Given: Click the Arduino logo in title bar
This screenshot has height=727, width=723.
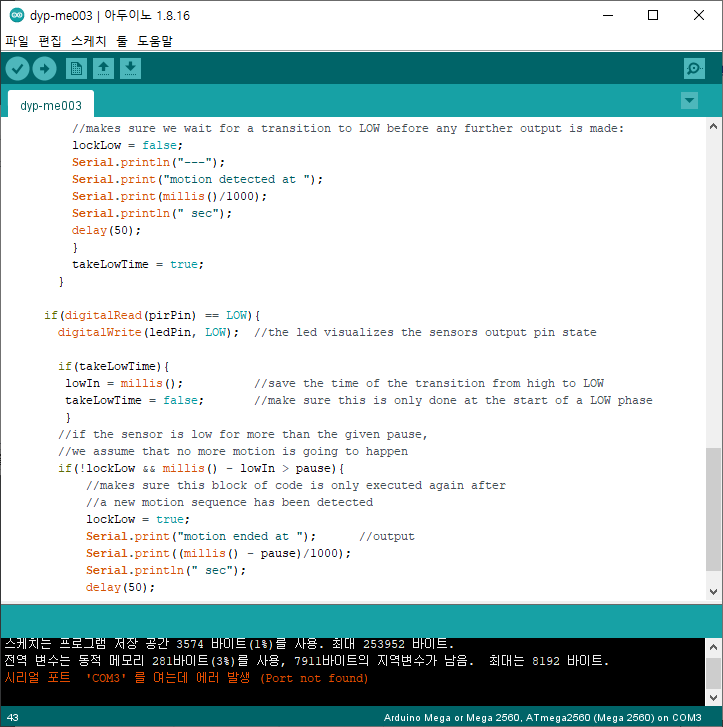Looking at the screenshot, I should click(17, 15).
